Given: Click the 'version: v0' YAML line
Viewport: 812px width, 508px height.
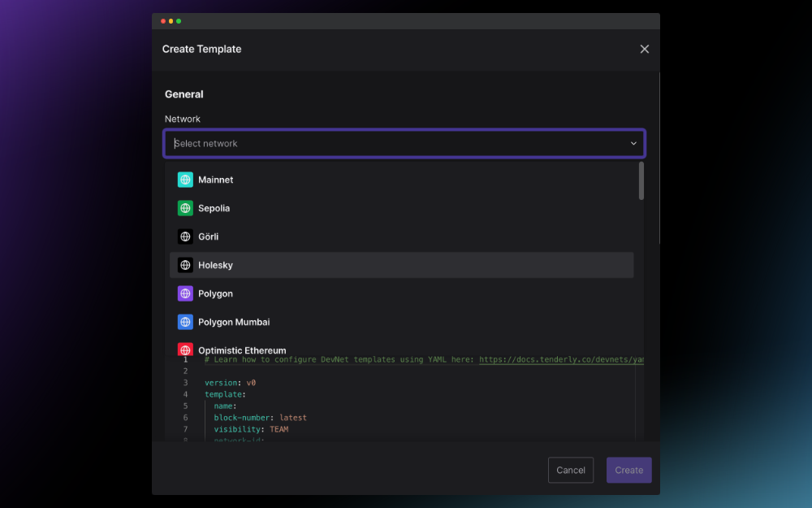Looking at the screenshot, I should [230, 383].
